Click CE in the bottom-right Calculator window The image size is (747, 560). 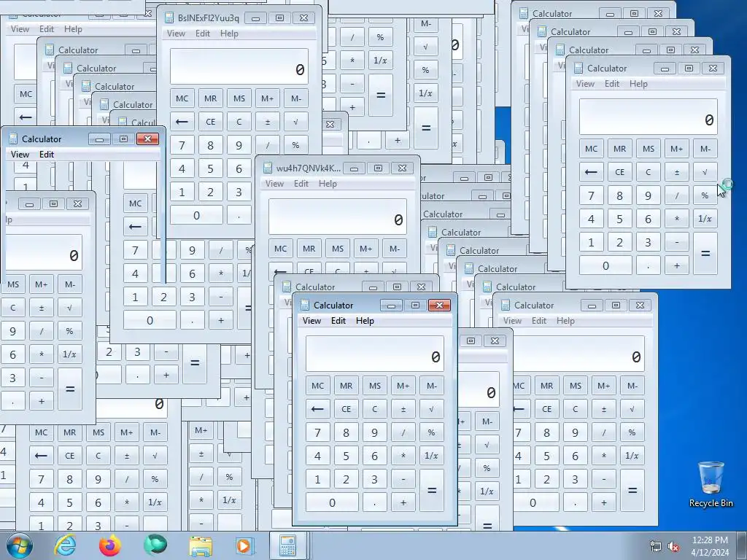(x=546, y=409)
